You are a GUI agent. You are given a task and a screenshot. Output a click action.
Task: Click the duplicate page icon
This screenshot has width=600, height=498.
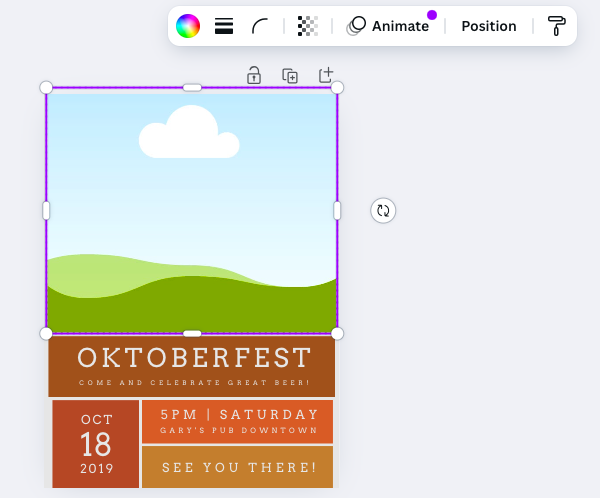290,75
